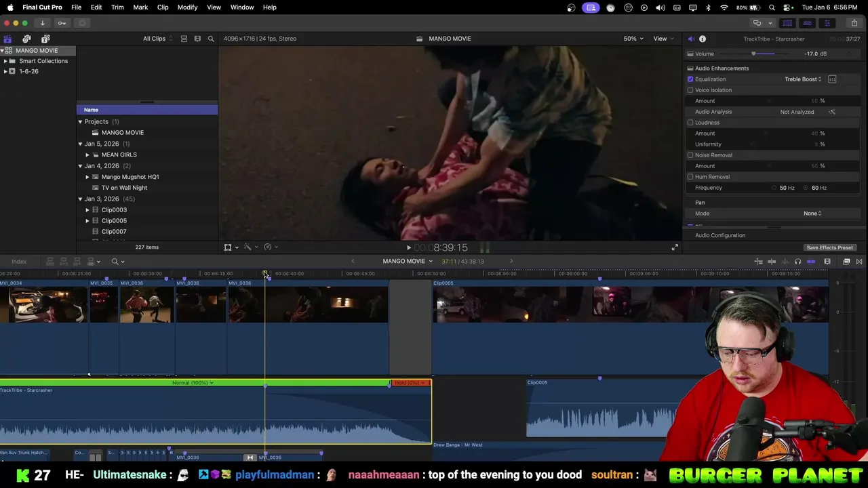Click the browser search magnifier icon

(211, 39)
